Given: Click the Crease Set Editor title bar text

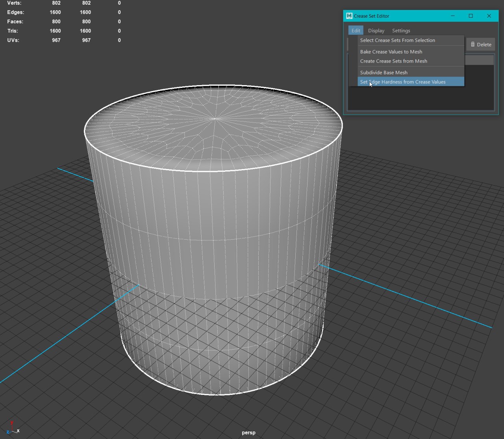Looking at the screenshot, I should point(371,16).
